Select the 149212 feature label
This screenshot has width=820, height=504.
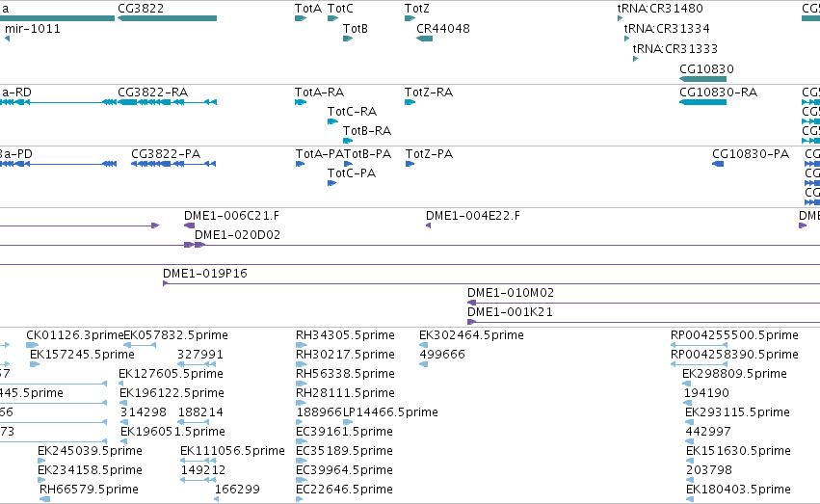(x=203, y=470)
